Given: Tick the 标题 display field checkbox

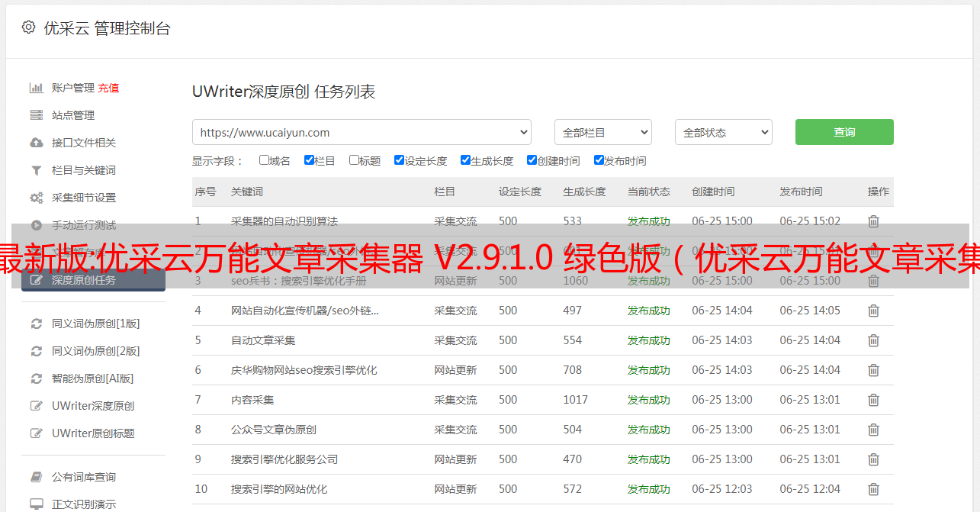Looking at the screenshot, I should (354, 160).
